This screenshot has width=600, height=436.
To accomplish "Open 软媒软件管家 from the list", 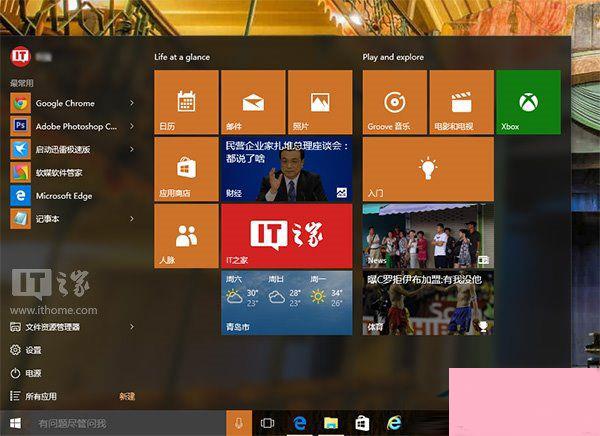I will [72, 172].
